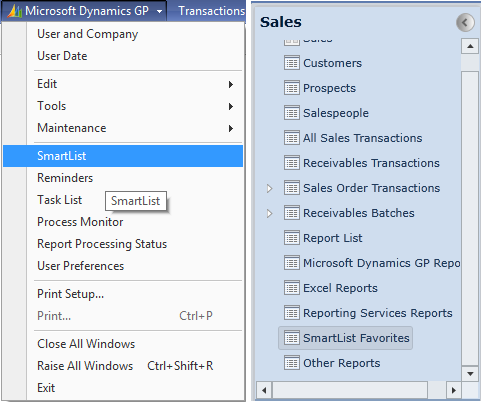The image size is (482, 402).
Task: Click the Receivables Transactions list icon
Action: pos(292,163)
